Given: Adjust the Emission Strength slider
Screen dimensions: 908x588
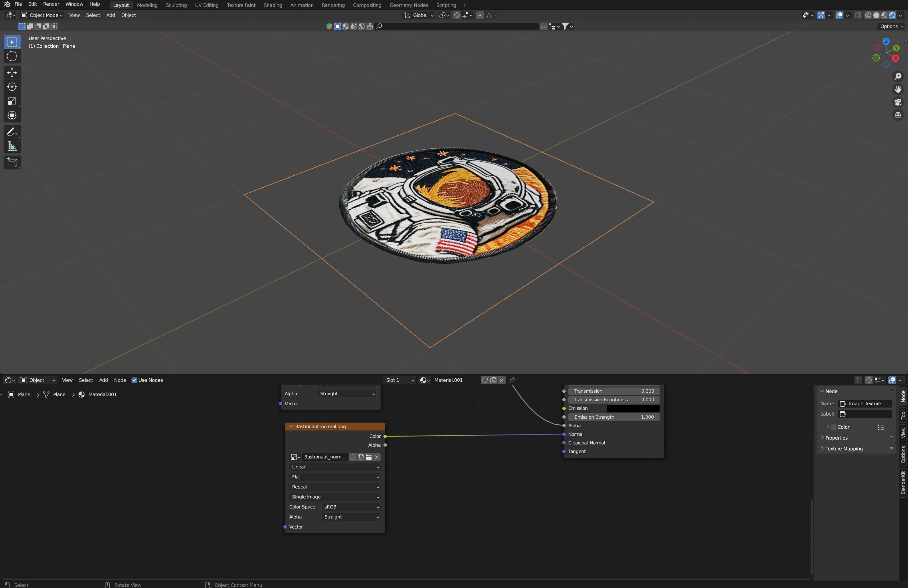Looking at the screenshot, I should 614,417.
